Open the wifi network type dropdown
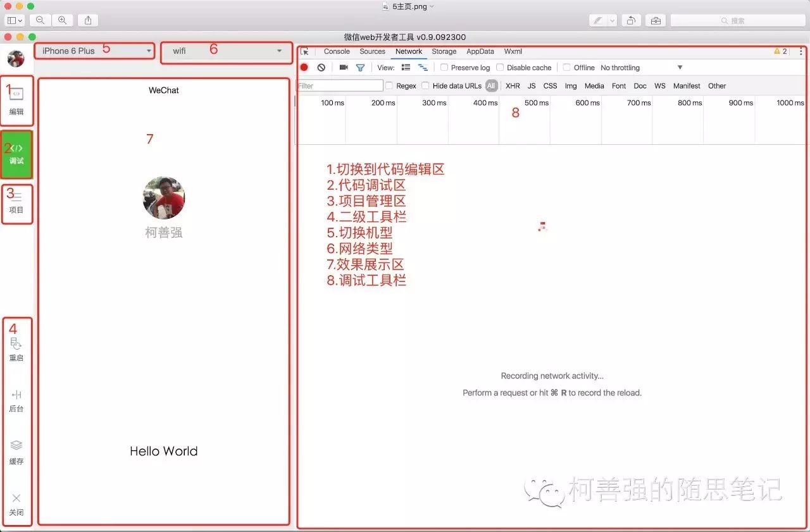The width and height of the screenshot is (810, 532). pos(227,51)
